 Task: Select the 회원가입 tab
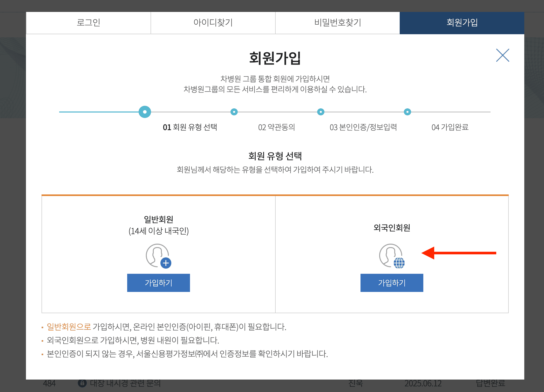click(x=462, y=23)
